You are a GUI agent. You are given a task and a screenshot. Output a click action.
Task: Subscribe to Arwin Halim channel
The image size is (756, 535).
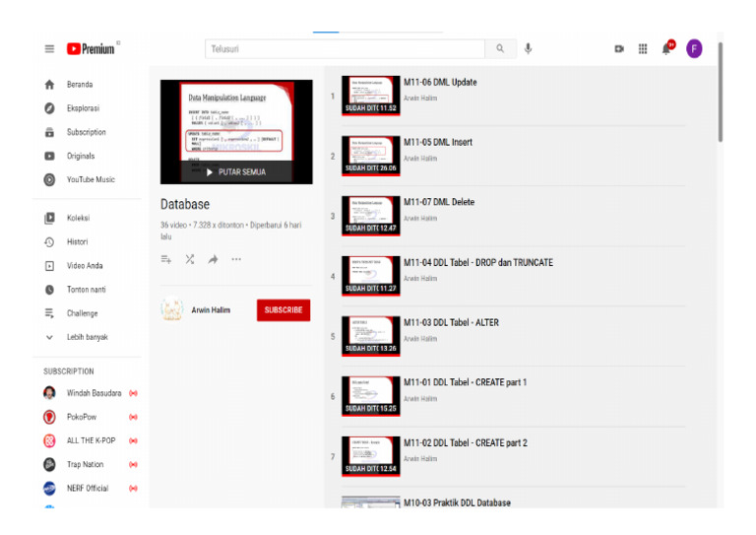coord(283,310)
